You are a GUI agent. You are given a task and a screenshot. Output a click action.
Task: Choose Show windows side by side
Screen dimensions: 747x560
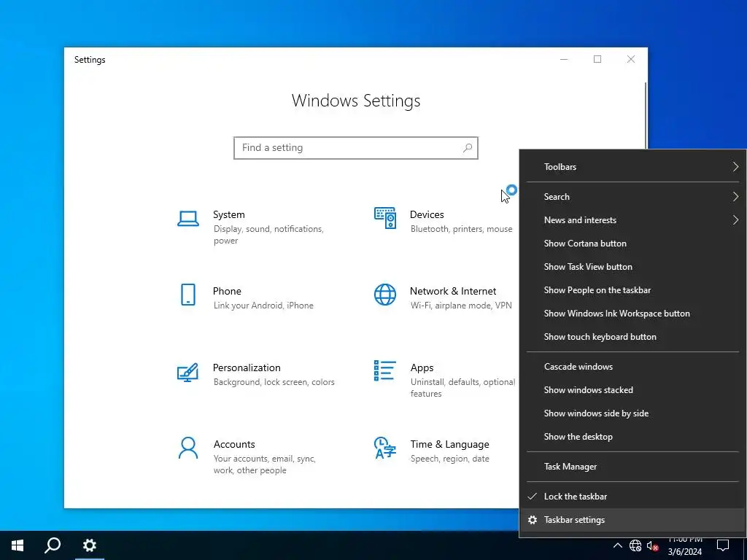coord(632,413)
